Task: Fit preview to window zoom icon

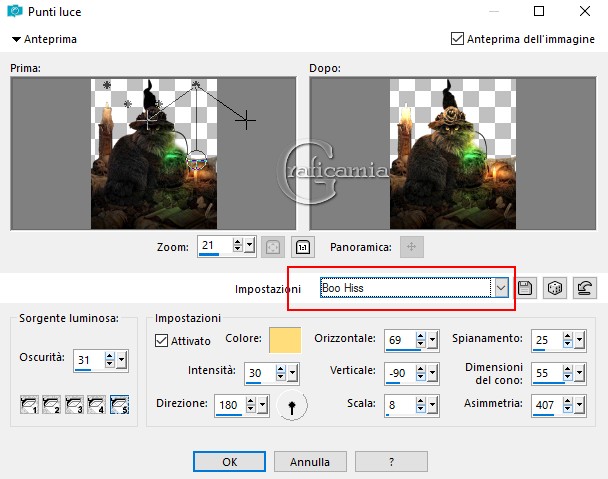Action: [273, 247]
